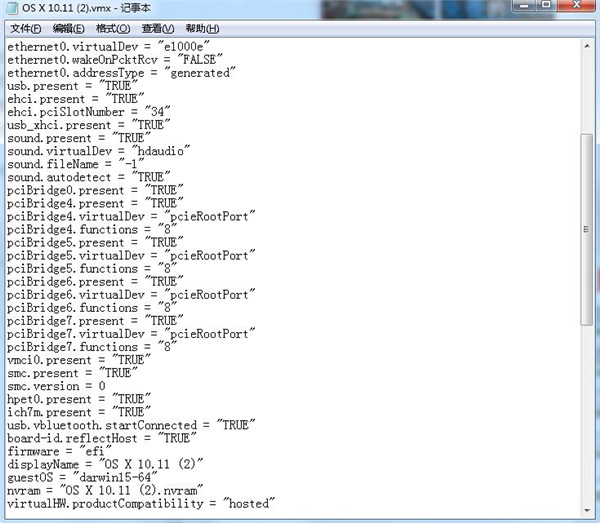600x523 pixels.
Task: Maximize the Notepad window
Action: click(546, 5)
